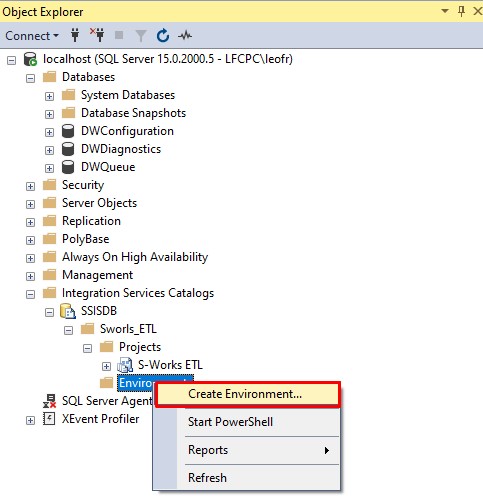The image size is (483, 500).
Task: Click the localhost server icon
Action: click(30, 59)
